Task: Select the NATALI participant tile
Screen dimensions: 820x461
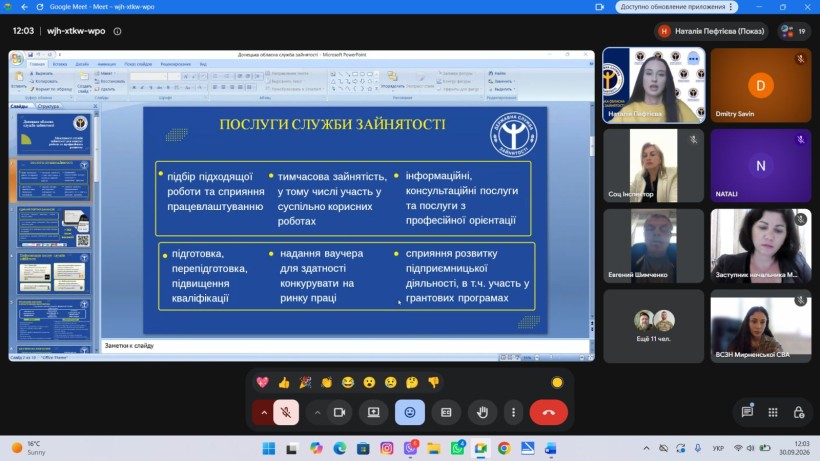Action: pyautogui.click(x=761, y=166)
